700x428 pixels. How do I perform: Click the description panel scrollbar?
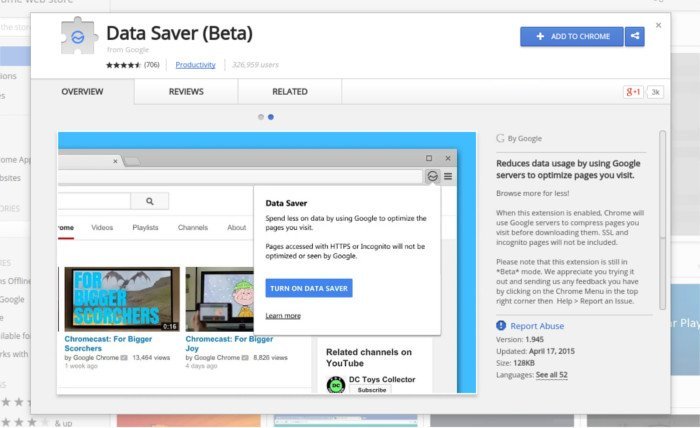[x=662, y=220]
